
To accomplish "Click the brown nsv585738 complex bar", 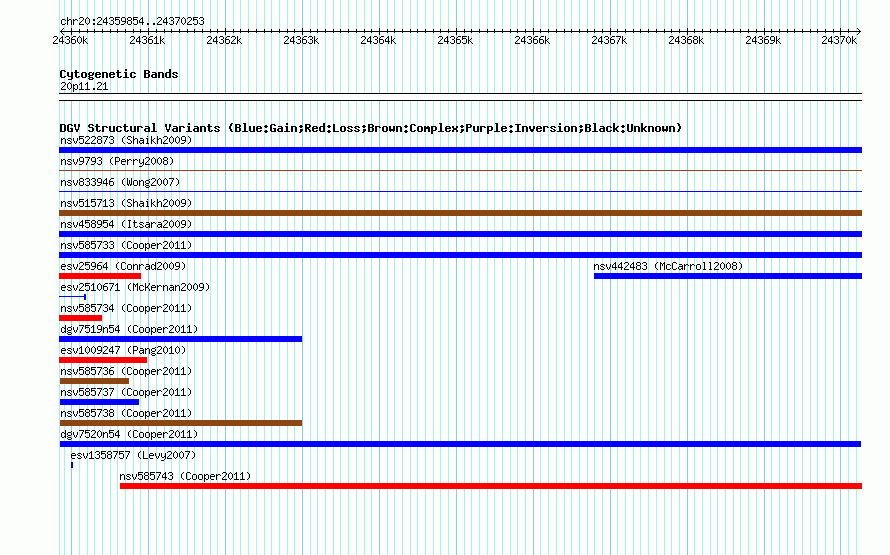I will [x=180, y=423].
